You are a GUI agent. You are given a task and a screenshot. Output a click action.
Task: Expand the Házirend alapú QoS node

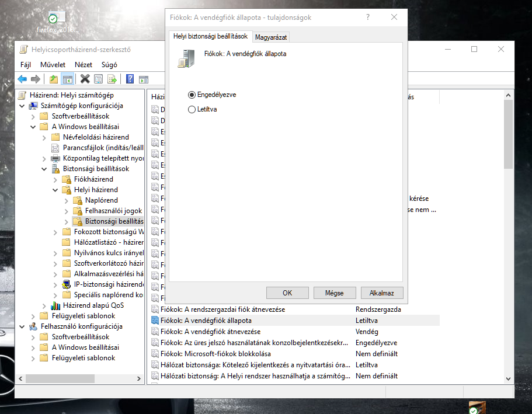[44, 306]
